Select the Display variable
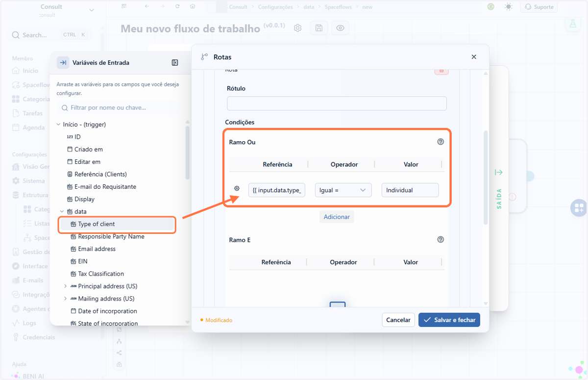 [84, 199]
